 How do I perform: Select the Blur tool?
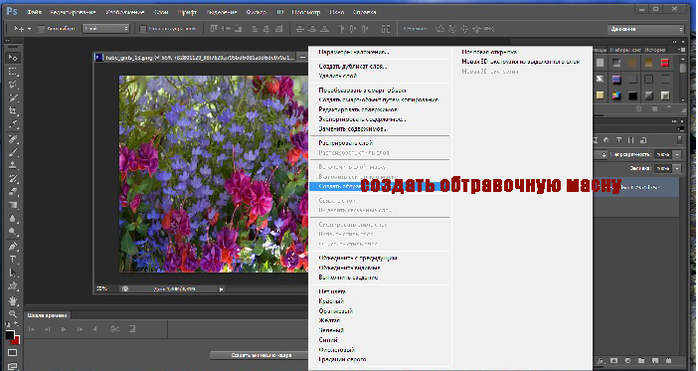click(x=12, y=219)
